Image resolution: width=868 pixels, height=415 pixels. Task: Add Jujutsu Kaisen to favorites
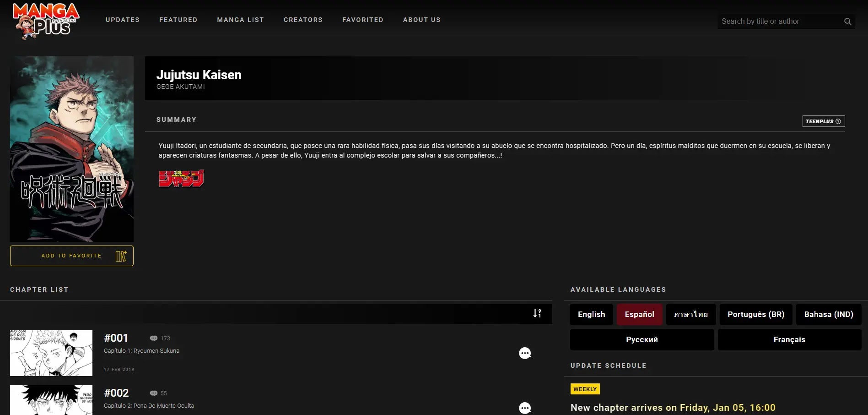tap(72, 256)
